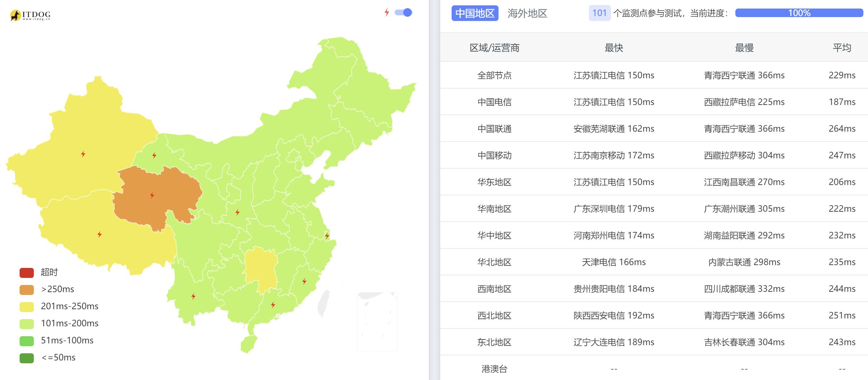Image resolution: width=868 pixels, height=380 pixels.
Task: Toggle the lightning marker switch
Action: click(x=403, y=13)
